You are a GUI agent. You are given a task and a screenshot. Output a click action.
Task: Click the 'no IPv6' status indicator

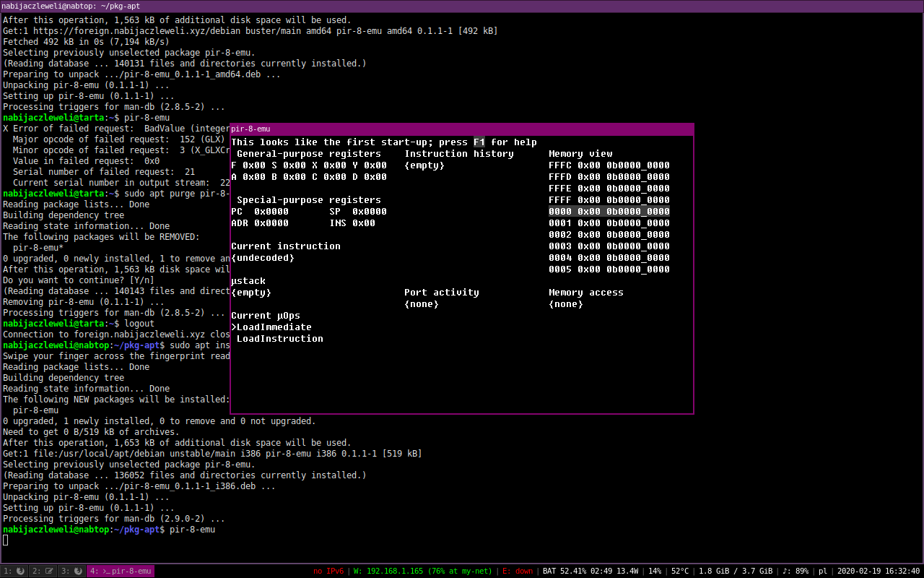click(x=328, y=571)
